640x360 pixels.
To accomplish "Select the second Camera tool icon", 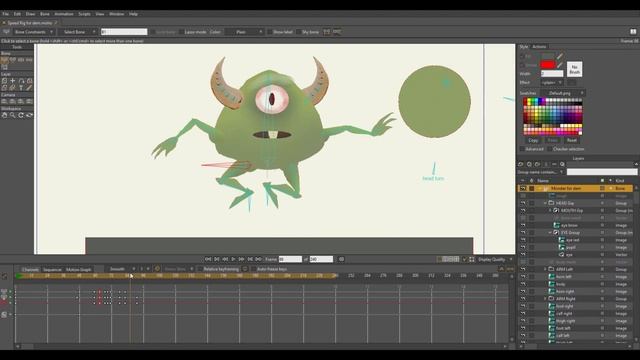I will click(13, 101).
